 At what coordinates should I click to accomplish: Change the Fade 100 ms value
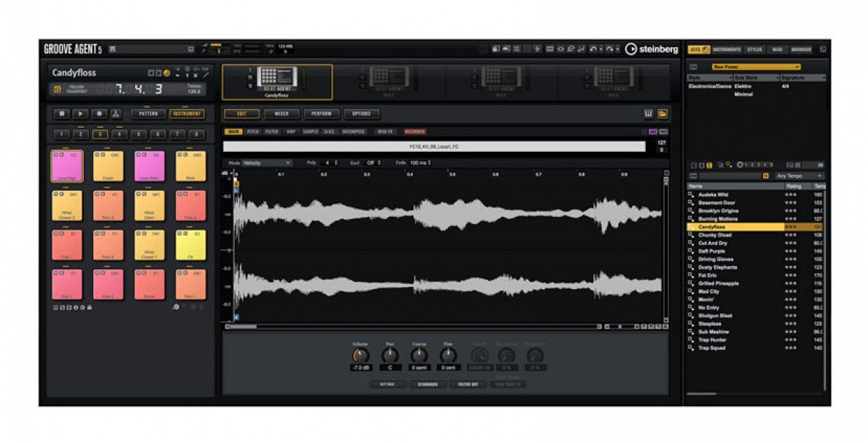click(x=421, y=163)
